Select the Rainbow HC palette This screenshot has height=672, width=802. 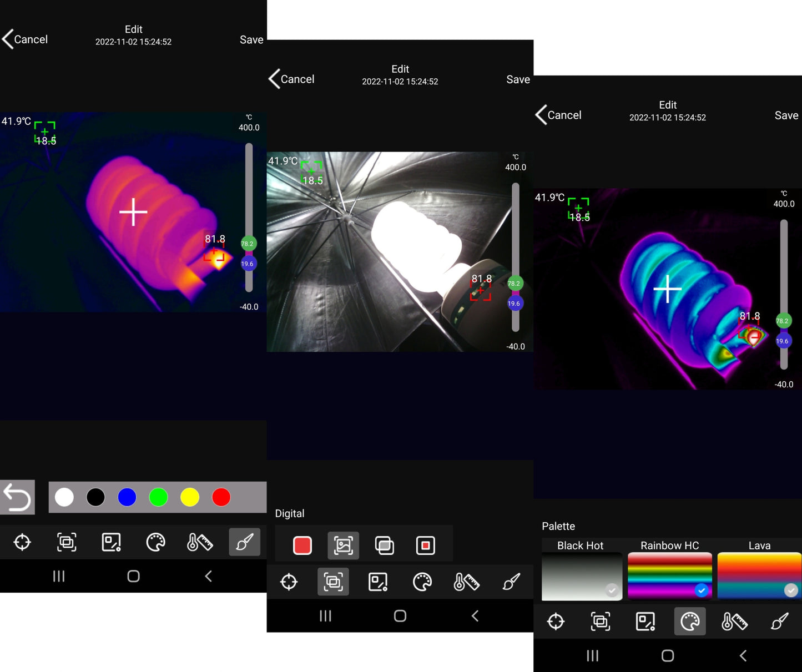(669, 575)
